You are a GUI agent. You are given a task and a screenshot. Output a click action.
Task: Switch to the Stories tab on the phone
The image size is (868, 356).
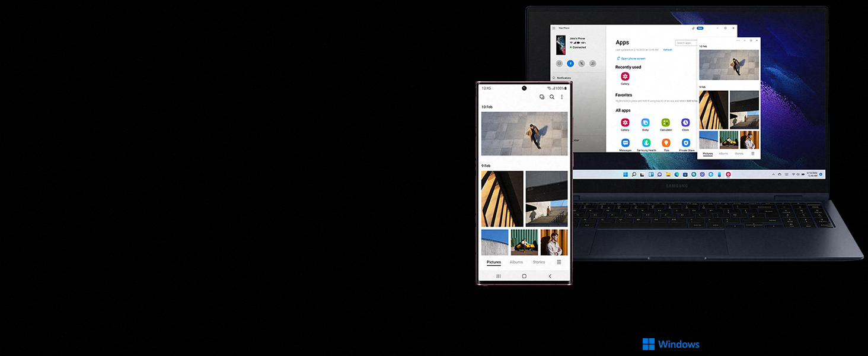538,262
